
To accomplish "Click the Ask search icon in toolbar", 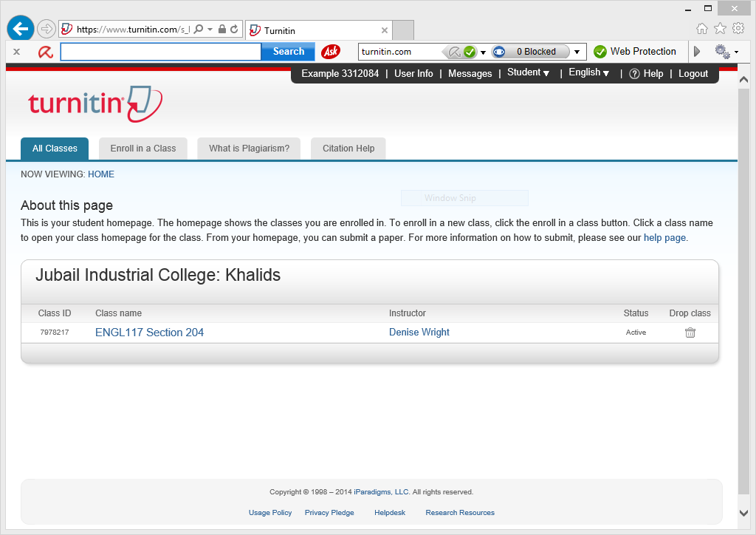I will tap(331, 52).
